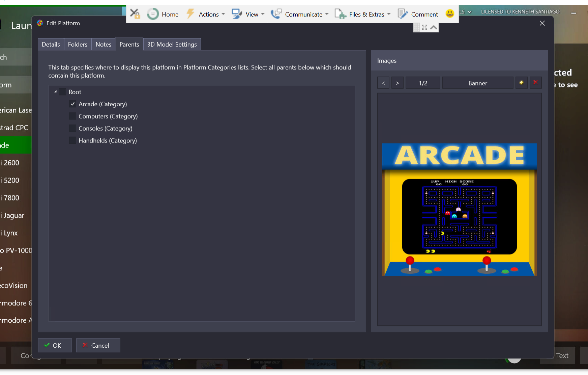Open the Actions dropdown menu
The width and height of the screenshot is (588, 375).
(223, 14)
